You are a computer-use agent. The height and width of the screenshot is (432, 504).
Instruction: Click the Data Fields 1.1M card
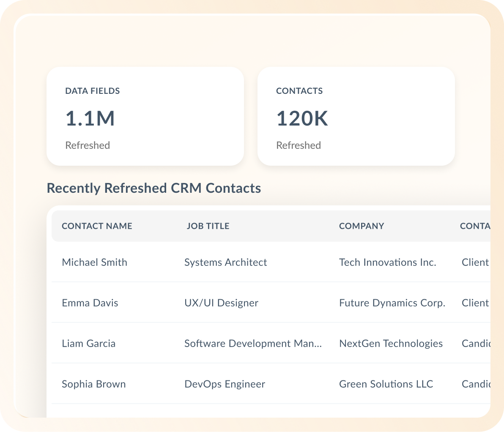145,116
